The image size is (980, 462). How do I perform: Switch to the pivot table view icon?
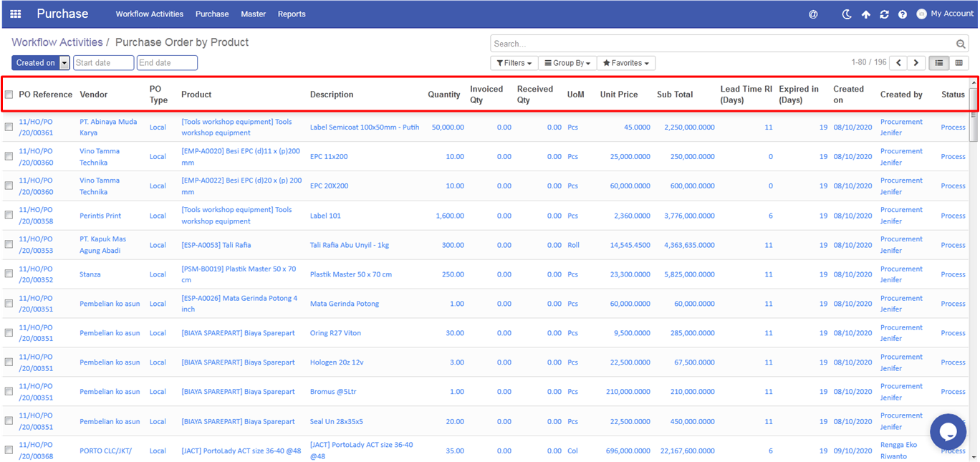tap(959, 63)
